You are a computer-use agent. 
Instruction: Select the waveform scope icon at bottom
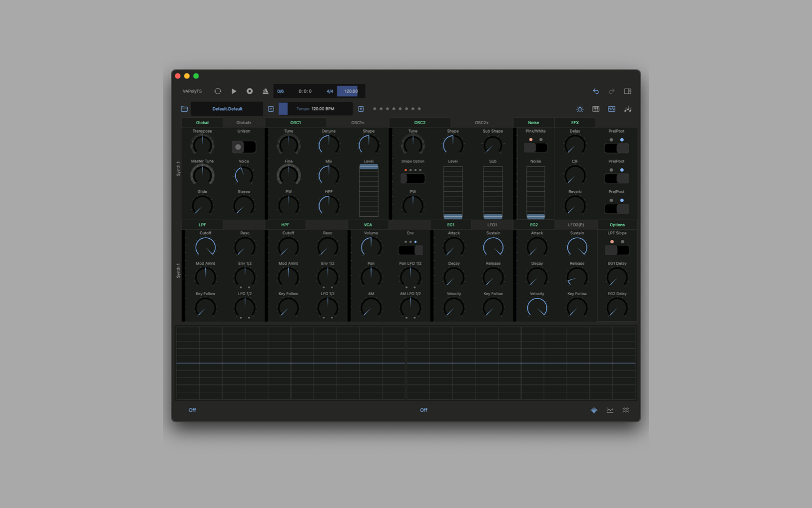click(594, 410)
